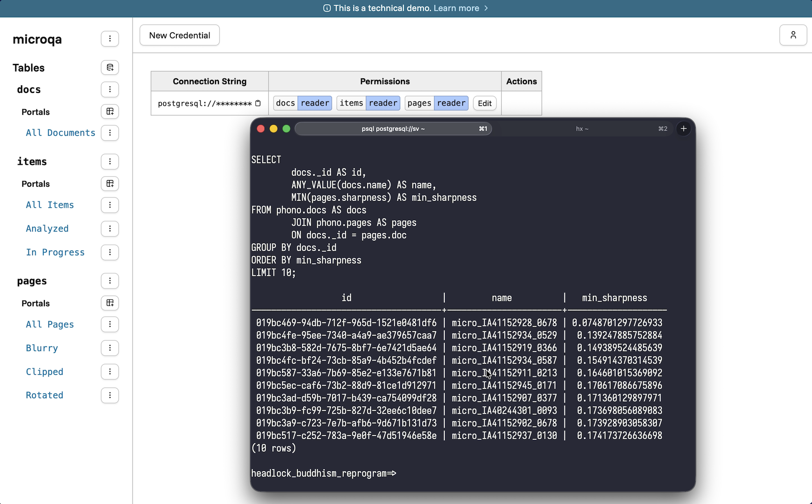Open the pages table kebab menu

click(x=110, y=281)
